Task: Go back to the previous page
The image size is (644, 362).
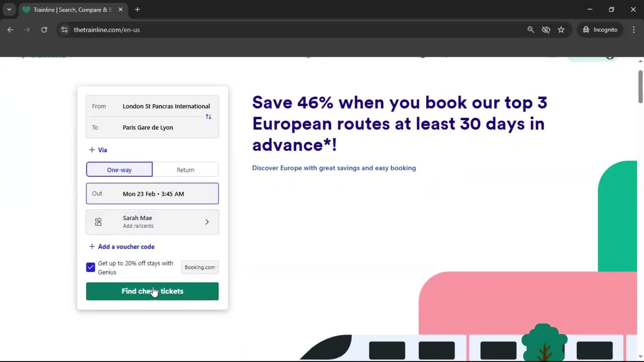Action: click(x=10, y=30)
